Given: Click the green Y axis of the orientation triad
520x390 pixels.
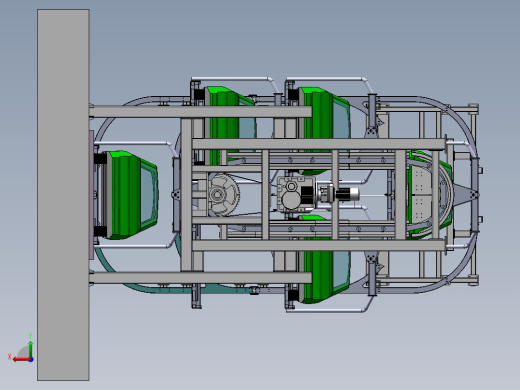Looking at the screenshot, I should (31, 350).
